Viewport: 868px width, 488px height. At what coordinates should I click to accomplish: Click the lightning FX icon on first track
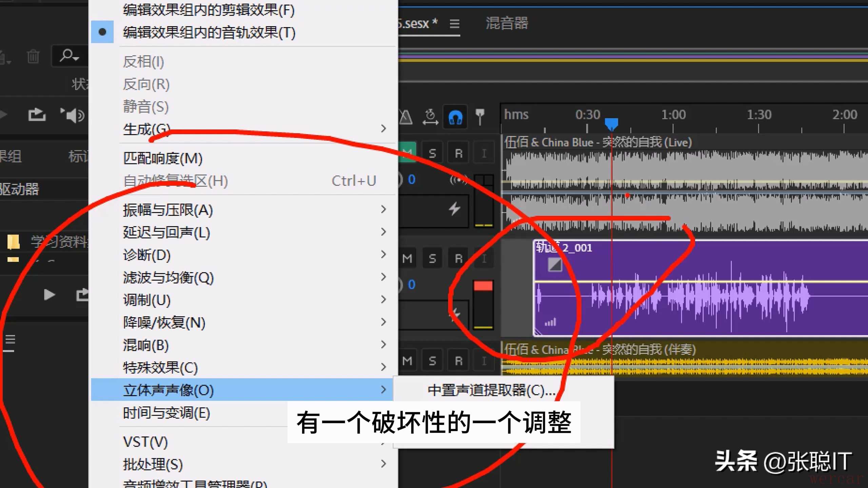(x=454, y=209)
